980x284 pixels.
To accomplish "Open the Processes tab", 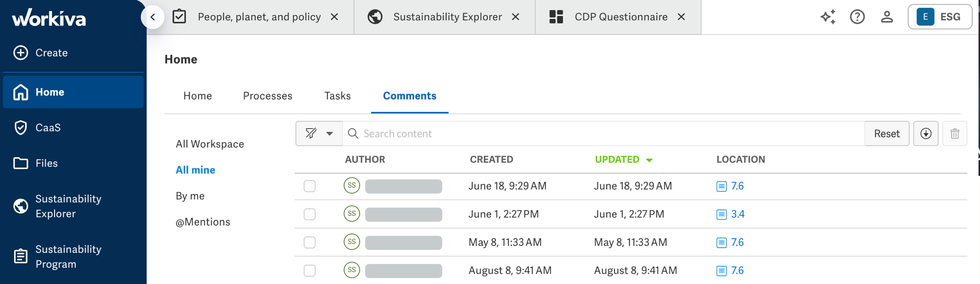I will [268, 96].
